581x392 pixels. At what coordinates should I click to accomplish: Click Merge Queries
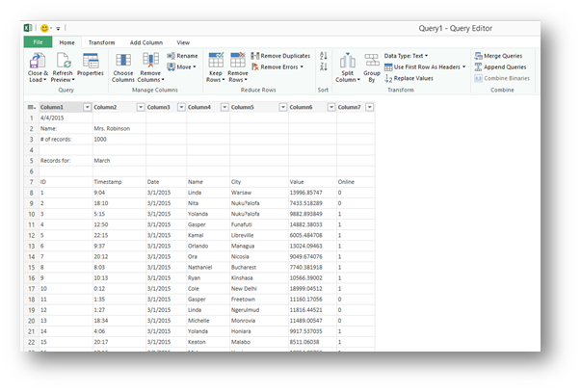coord(498,56)
